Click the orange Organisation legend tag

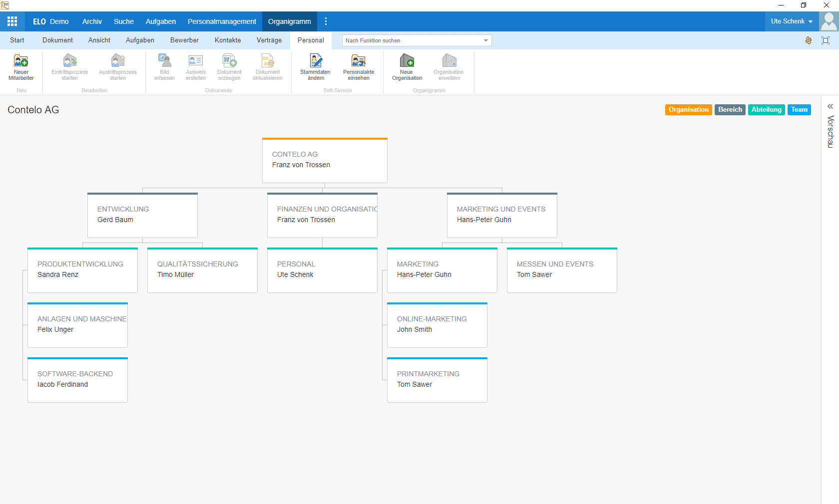[689, 110]
